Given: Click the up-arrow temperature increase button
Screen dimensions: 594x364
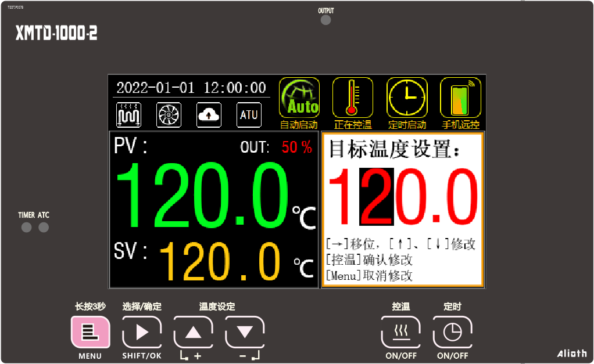Looking at the screenshot, I should click(193, 332).
